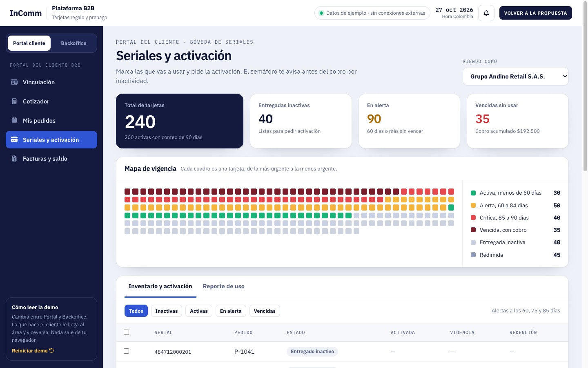The image size is (588, 368).
Task: Click the Redimida legend swatch
Action: click(x=473, y=255)
